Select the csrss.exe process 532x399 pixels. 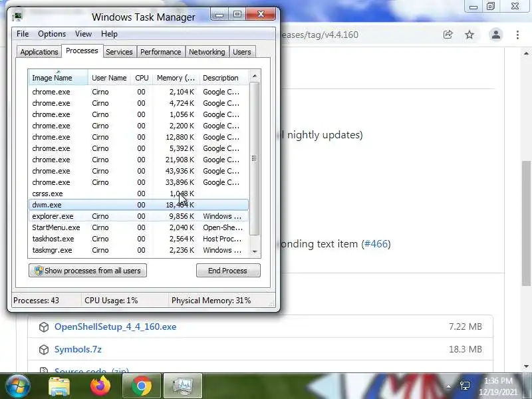click(138, 194)
